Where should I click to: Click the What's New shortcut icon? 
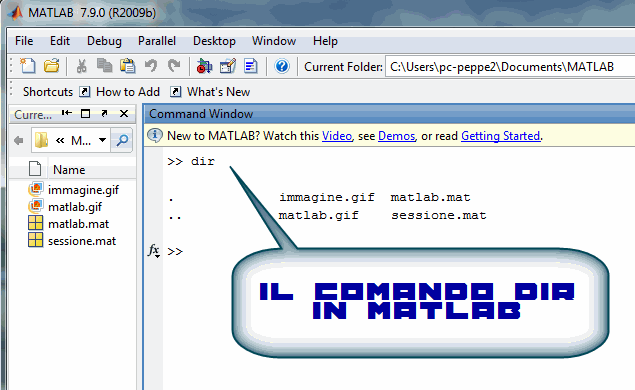click(x=175, y=92)
